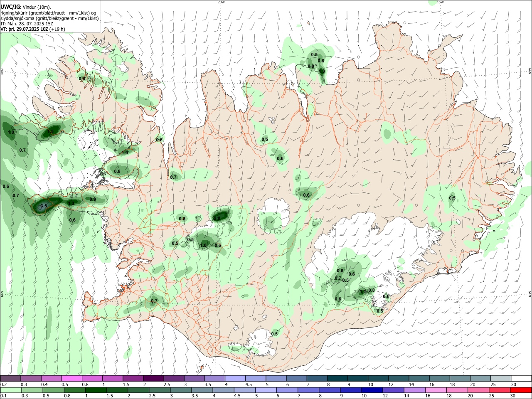The width and height of the screenshot is (532, 399).
Task: Pick upper legend swatch between 1.5 and 2
Action: 133,379
